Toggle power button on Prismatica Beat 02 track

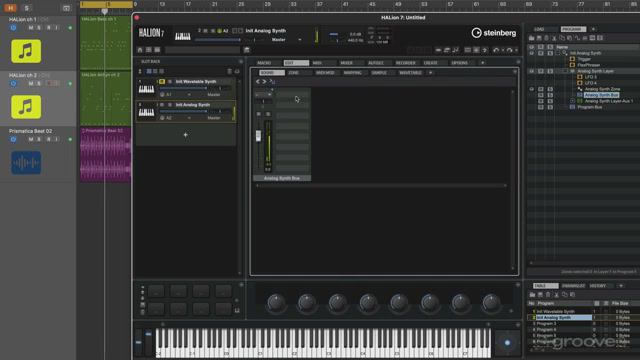pos(13,139)
